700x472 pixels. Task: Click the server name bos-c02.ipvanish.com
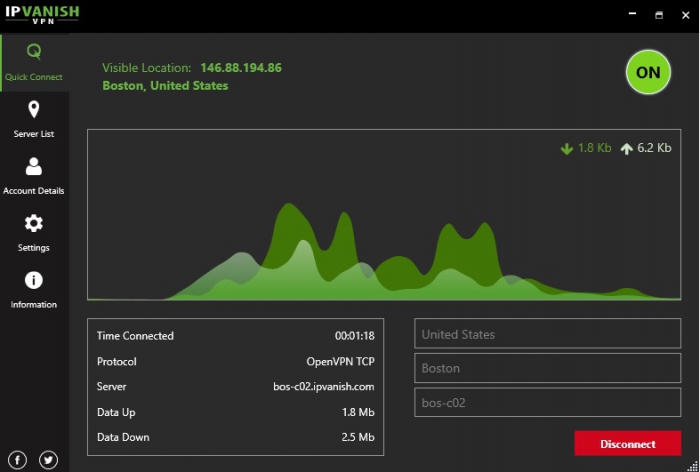[324, 387]
